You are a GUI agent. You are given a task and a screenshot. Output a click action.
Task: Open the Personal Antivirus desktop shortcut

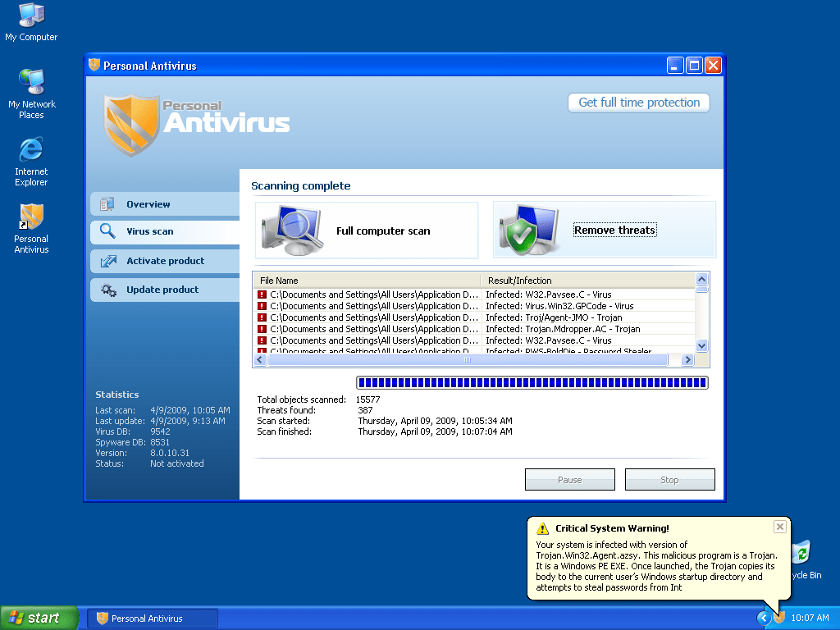(x=31, y=218)
